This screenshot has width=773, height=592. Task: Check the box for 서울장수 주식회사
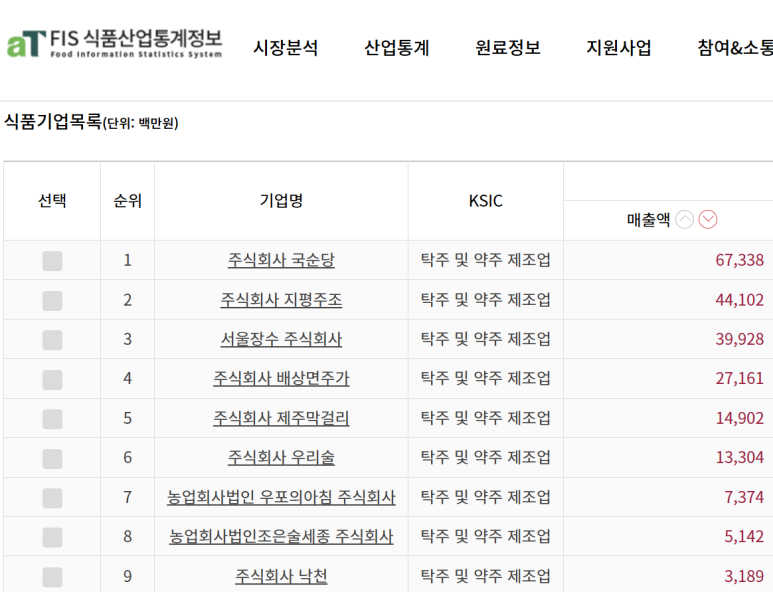point(52,340)
